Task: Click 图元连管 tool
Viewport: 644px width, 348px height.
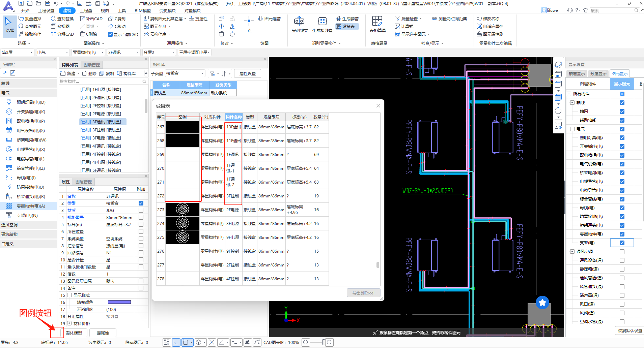Action: tap(269, 19)
